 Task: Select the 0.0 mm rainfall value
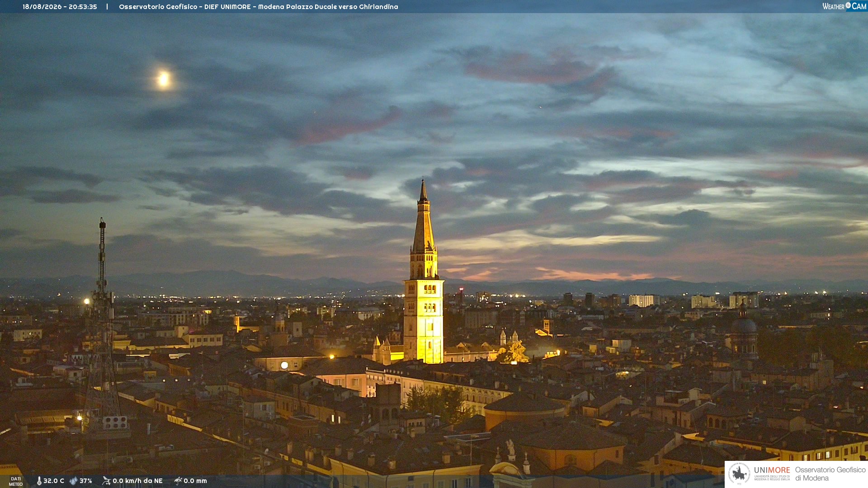click(x=195, y=481)
